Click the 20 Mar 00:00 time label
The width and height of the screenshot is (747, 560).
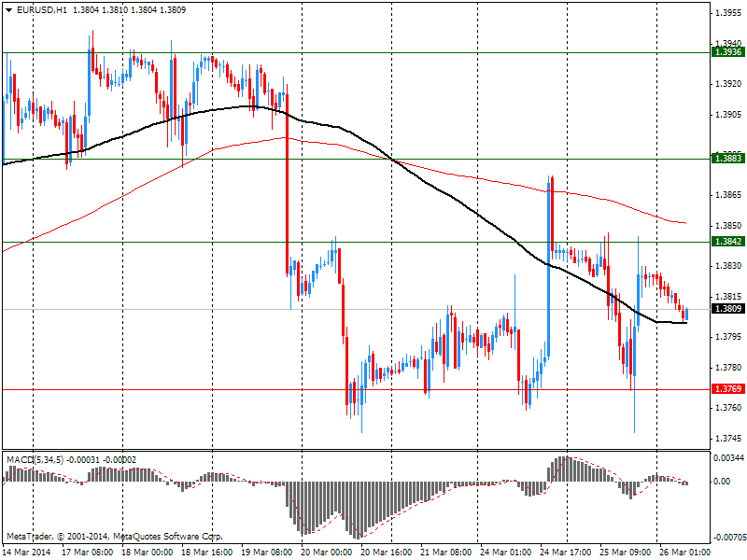pyautogui.click(x=329, y=553)
